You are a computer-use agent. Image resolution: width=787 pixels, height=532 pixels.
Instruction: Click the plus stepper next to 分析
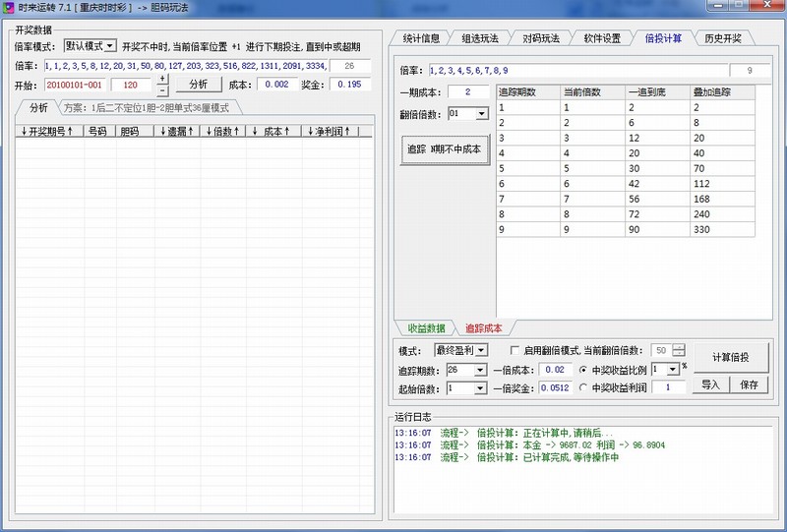click(x=162, y=79)
